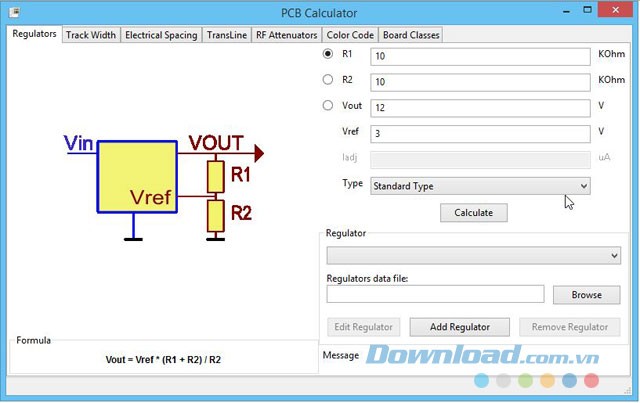
Task: Click into the R2 value field
Action: [x=480, y=82]
